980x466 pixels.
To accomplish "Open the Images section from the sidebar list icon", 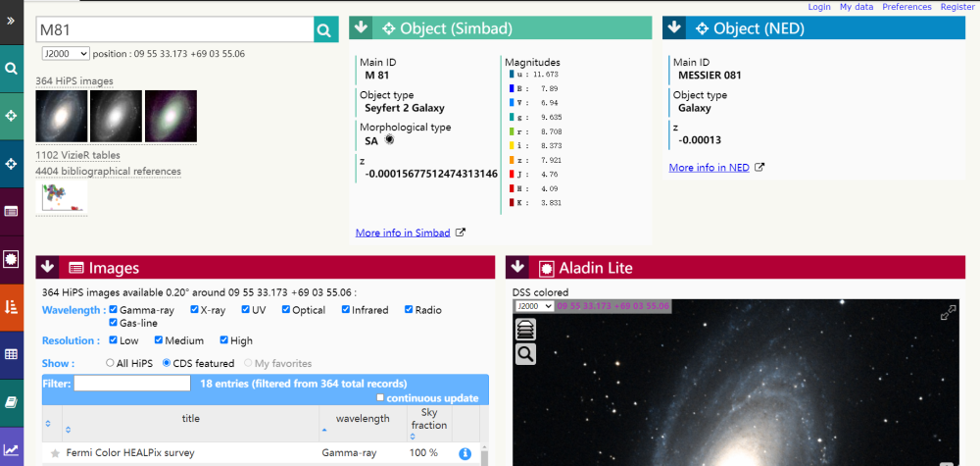I will [11, 212].
